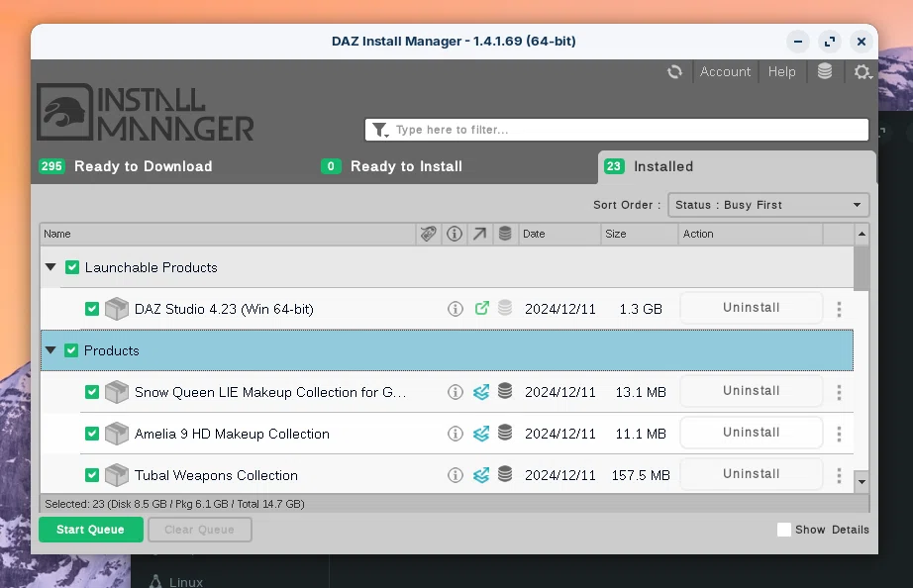The image size is (913, 588).
Task: Click the Install Manager logo
Action: [x=146, y=113]
